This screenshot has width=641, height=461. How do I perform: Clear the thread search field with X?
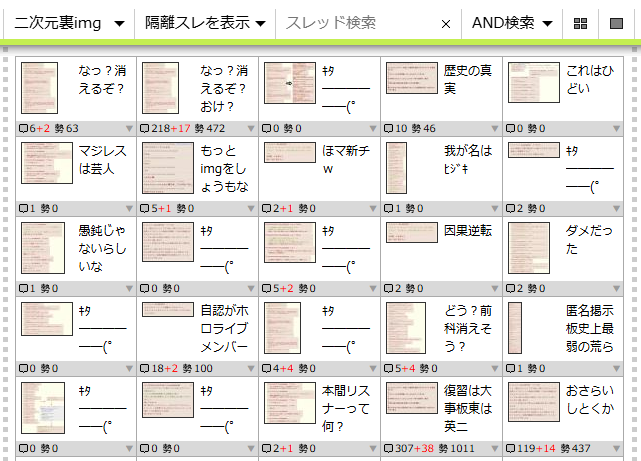point(446,23)
